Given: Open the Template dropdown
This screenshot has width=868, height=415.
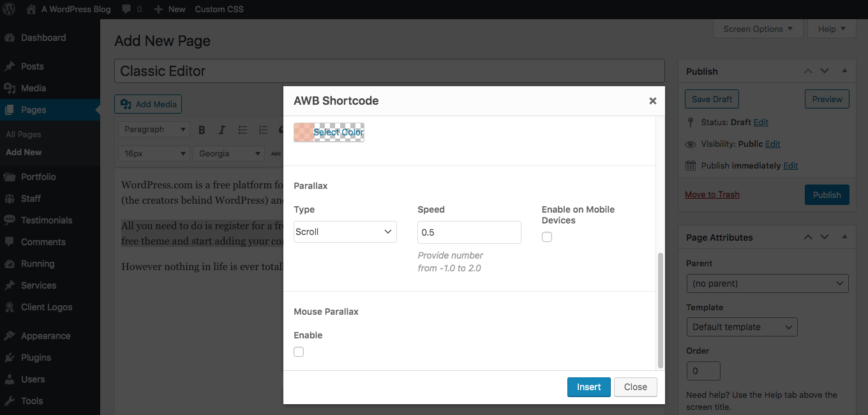Looking at the screenshot, I should tap(742, 327).
